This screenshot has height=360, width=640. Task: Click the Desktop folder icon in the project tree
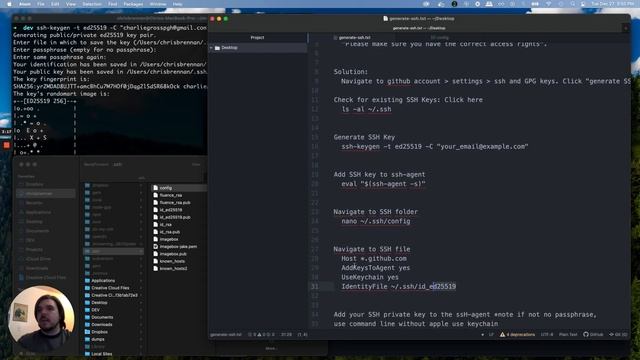[x=217, y=48]
